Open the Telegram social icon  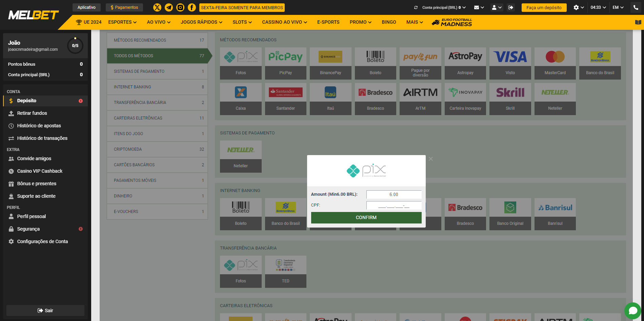pos(169,7)
